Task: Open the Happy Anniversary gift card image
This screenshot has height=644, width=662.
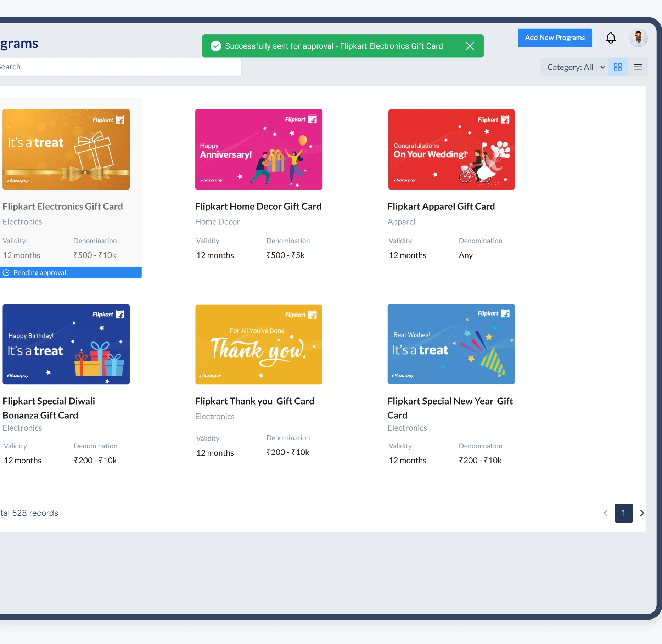Action: (259, 149)
